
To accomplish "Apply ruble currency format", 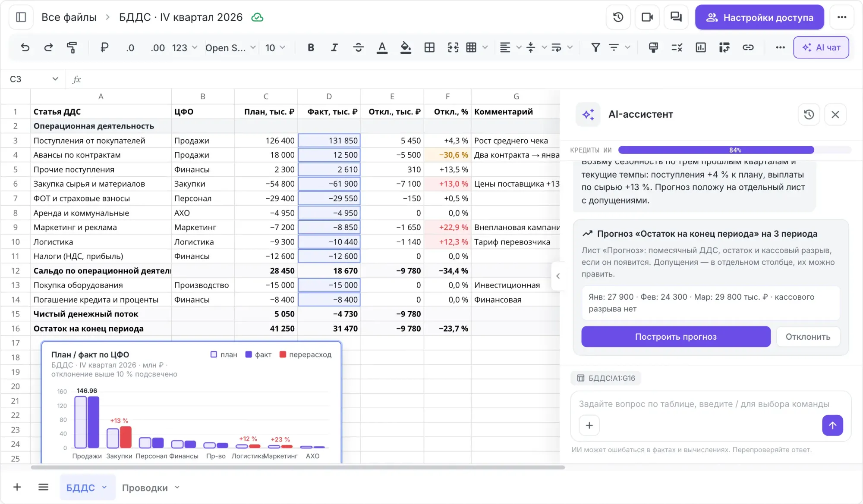I will pos(104,47).
